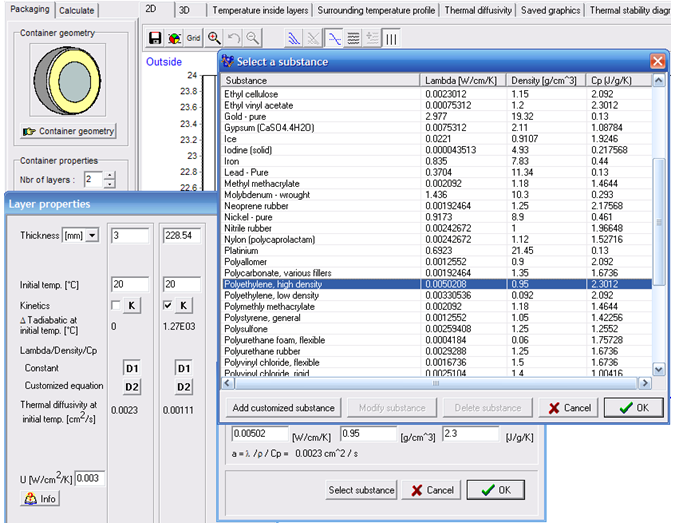Enable kinetics checkbox for first layer

click(115, 305)
